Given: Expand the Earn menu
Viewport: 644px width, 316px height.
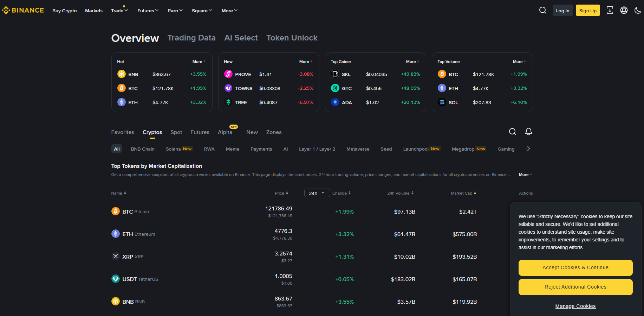Looking at the screenshot, I should [175, 11].
